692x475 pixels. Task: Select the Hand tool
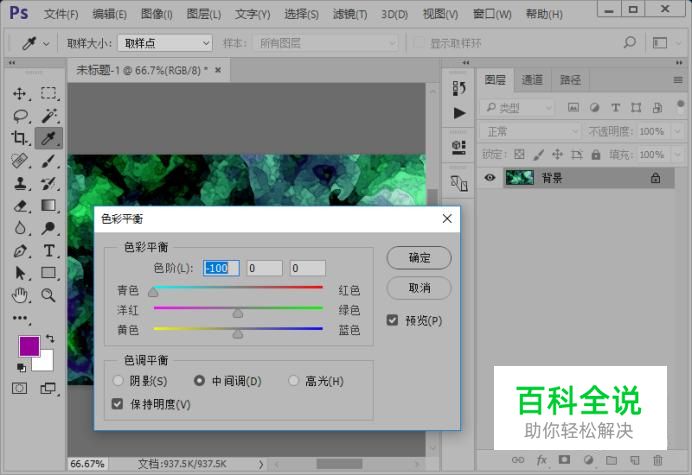[x=19, y=295]
